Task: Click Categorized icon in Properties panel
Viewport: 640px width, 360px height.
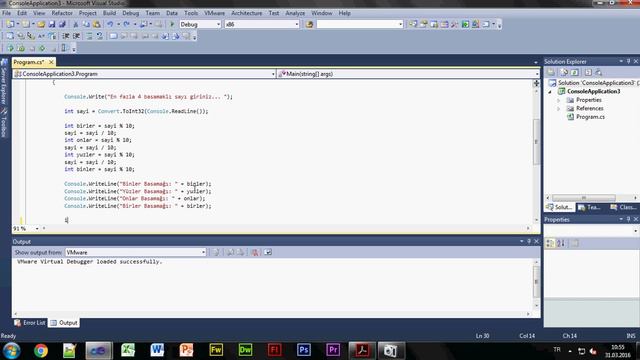Action: click(550, 243)
